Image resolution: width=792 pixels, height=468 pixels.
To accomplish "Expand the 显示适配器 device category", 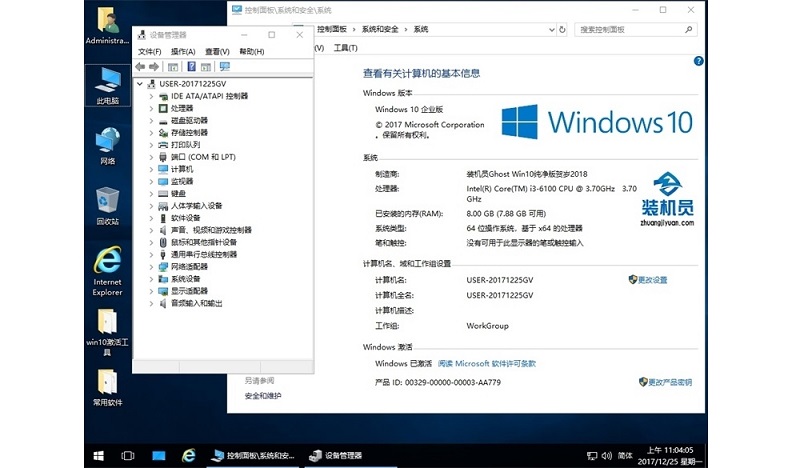I will (x=151, y=291).
